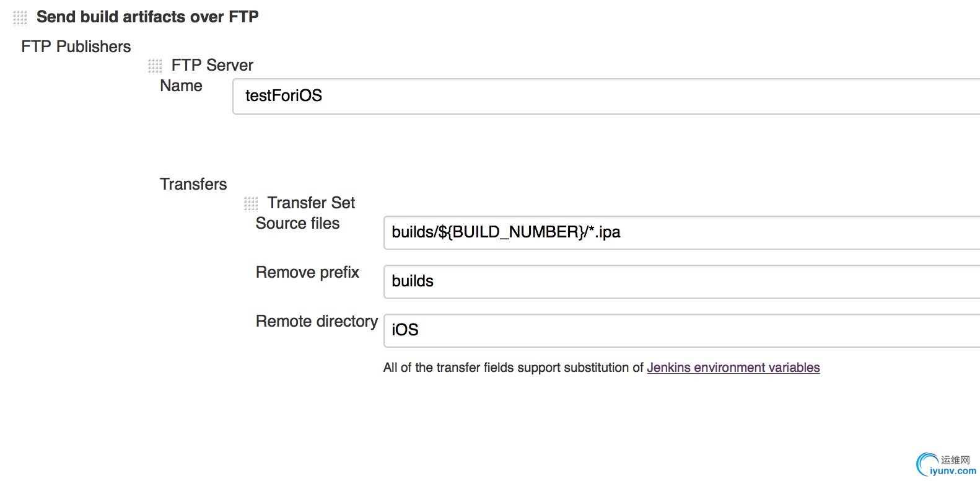Open the Jenkins environment variables link
Viewport: 980px width, 481px height.
coord(733,368)
